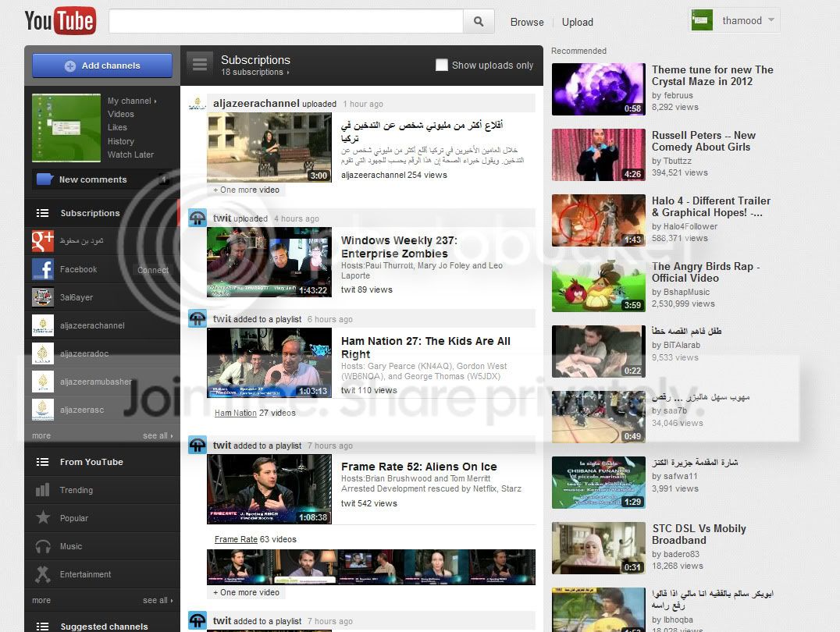This screenshot has width=840, height=632.
Task: Click aljazeerachannel avatar in the feed
Action: [198, 103]
